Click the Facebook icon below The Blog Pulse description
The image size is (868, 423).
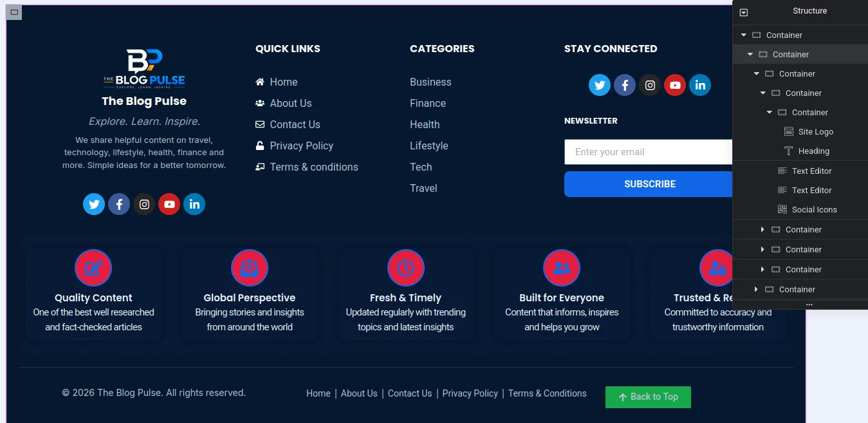pos(119,204)
